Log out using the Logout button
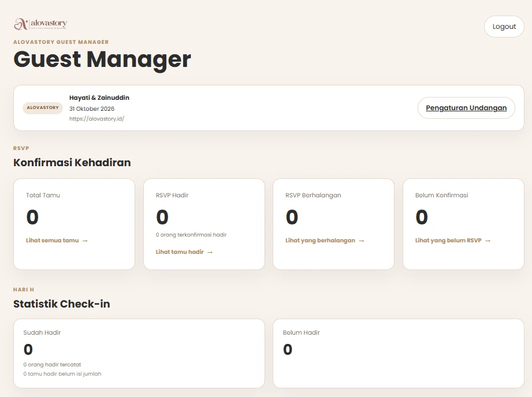The image size is (532, 397). tap(504, 27)
